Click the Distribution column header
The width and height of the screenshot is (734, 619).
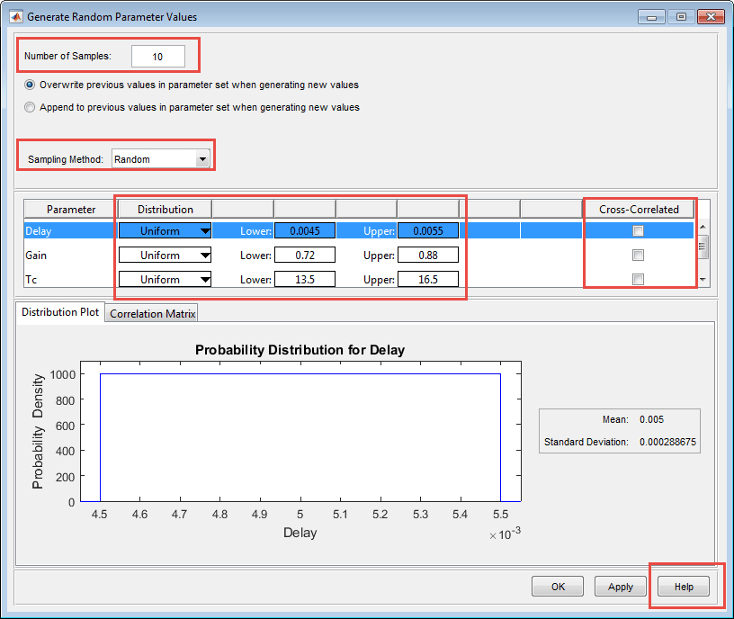click(x=165, y=209)
